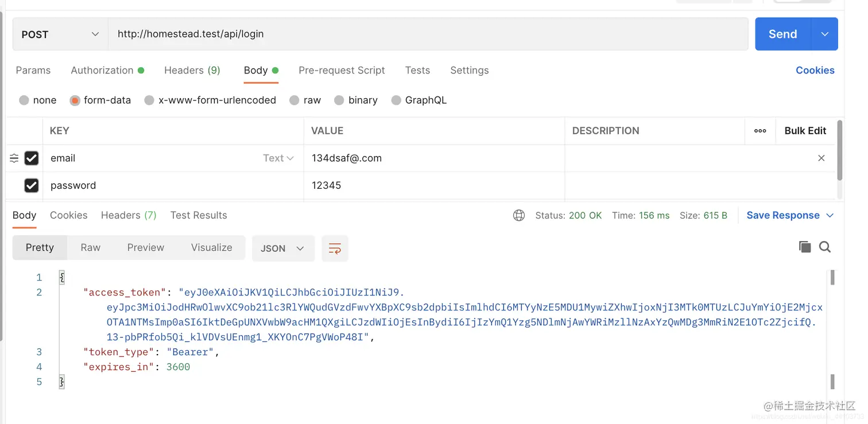Open the request Headers (9) tab
The height and width of the screenshot is (424, 868).
click(x=192, y=70)
